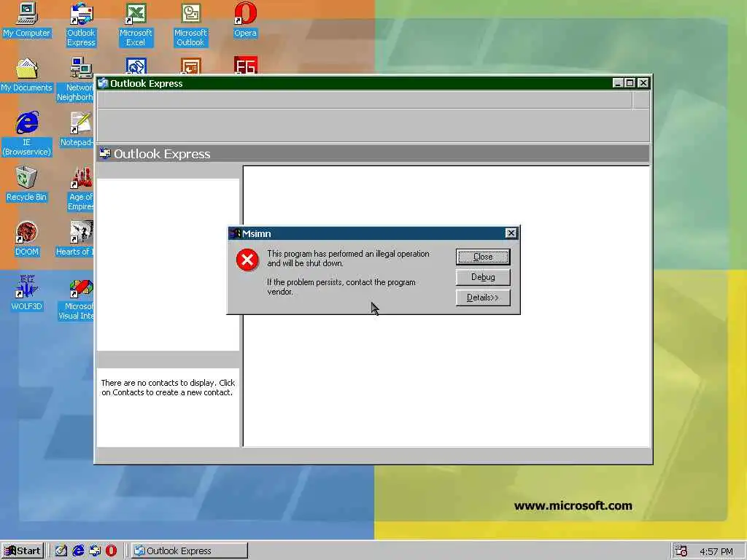
Task: Select the PowerPoint icon behind Outlook Express
Action: point(190,66)
